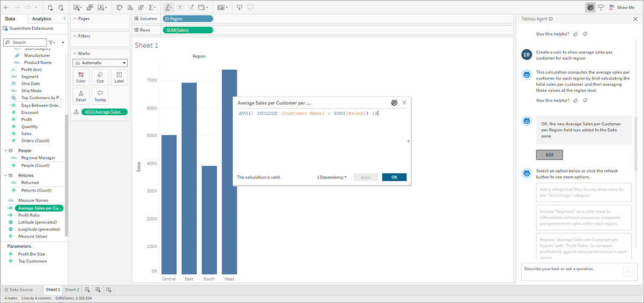Viewport: 644px width, 303px height.
Task: Click the Swap Rows and Columns icon
Action: (x=119, y=8)
